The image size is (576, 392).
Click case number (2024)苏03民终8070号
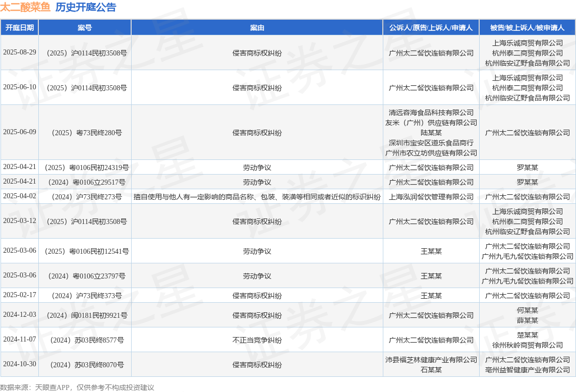pos(87,365)
